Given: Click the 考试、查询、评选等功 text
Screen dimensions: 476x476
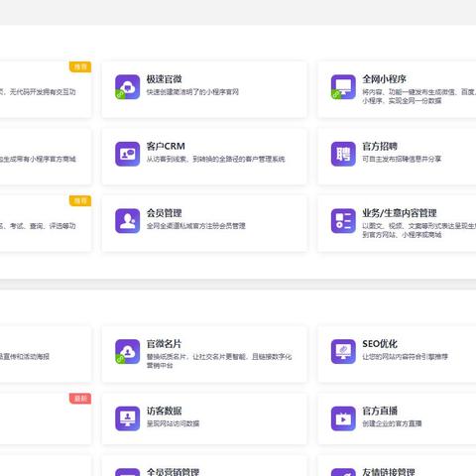Looking at the screenshot, I should point(38,226).
